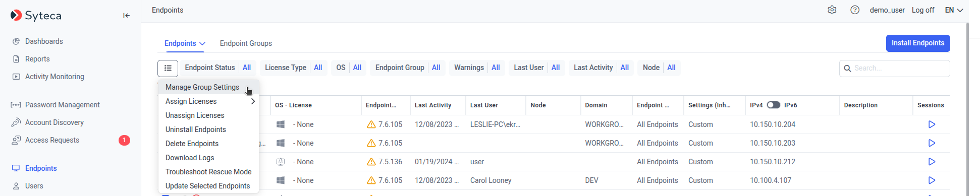This screenshot has height=196, width=980.
Task: Expand the Assign Licenses submenu
Action: 208,101
